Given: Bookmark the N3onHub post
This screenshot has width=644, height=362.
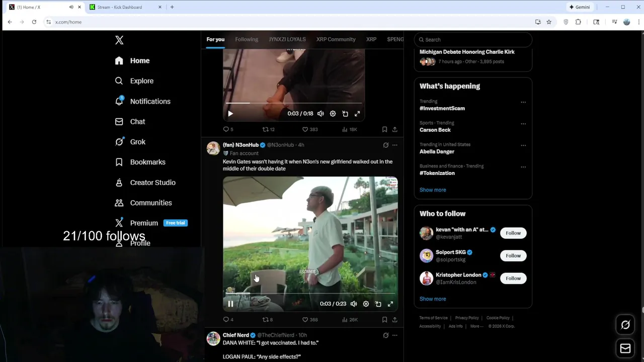Looking at the screenshot, I should [384, 319].
